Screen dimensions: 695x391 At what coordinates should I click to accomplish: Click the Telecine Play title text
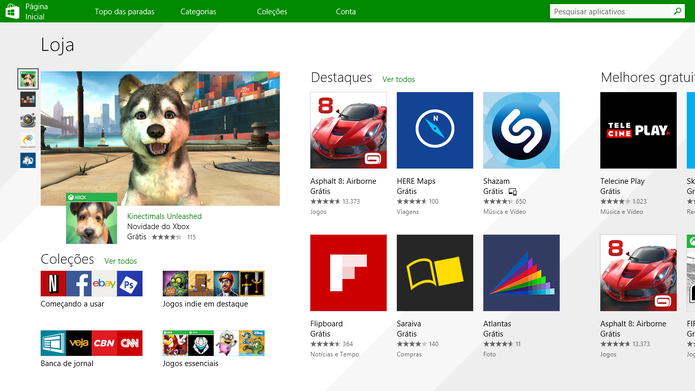622,181
